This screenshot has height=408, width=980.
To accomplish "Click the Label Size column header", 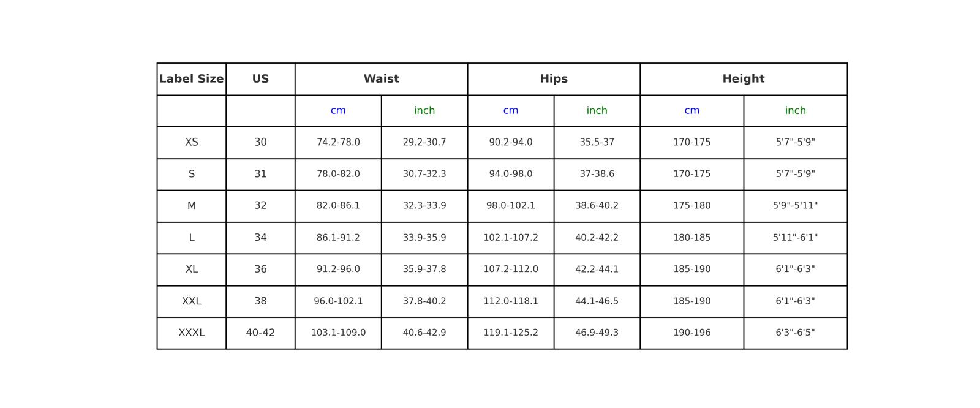I will (191, 79).
